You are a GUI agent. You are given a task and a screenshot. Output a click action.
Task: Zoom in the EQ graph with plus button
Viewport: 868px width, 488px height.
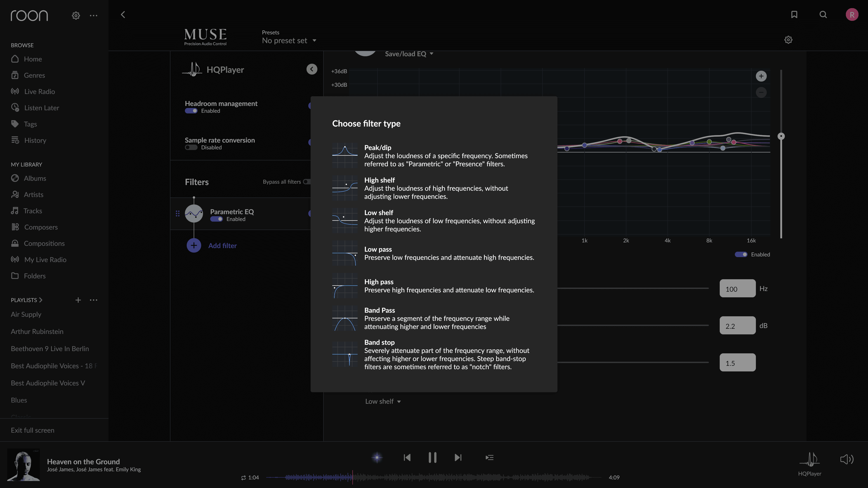point(761,76)
